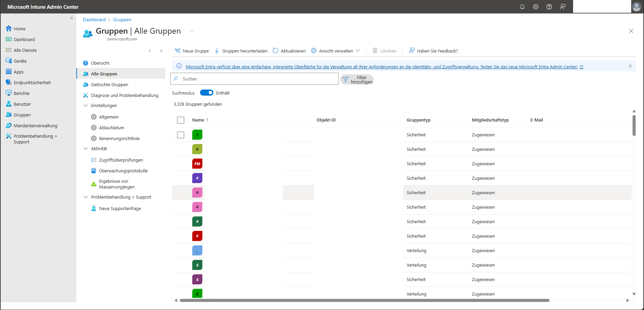Click the Suchen search field
Viewport: 644px width, 310px height.
(x=254, y=79)
